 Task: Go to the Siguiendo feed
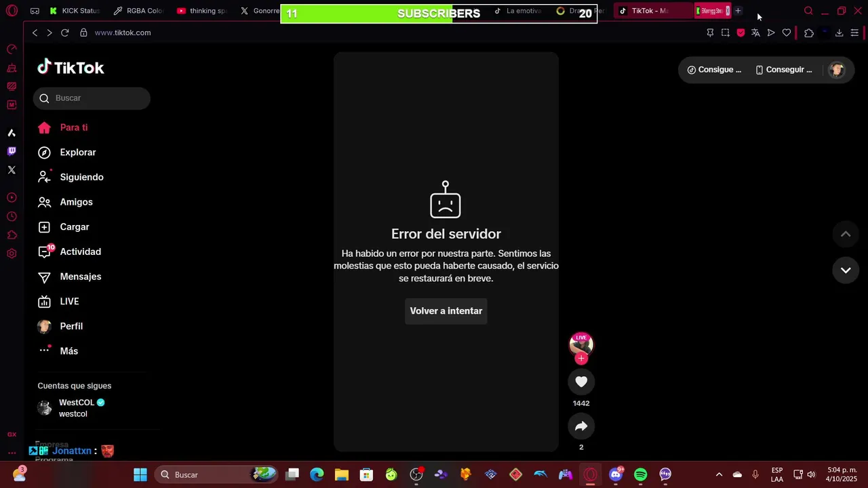tap(71, 177)
